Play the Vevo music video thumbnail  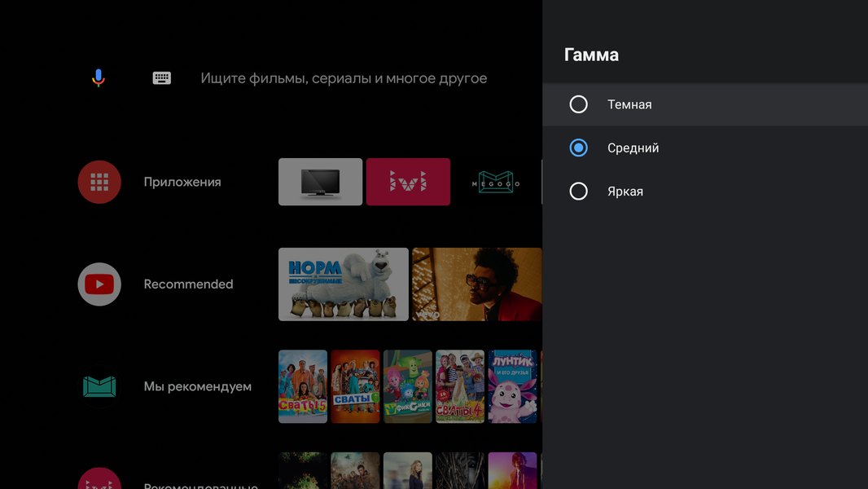point(477,284)
